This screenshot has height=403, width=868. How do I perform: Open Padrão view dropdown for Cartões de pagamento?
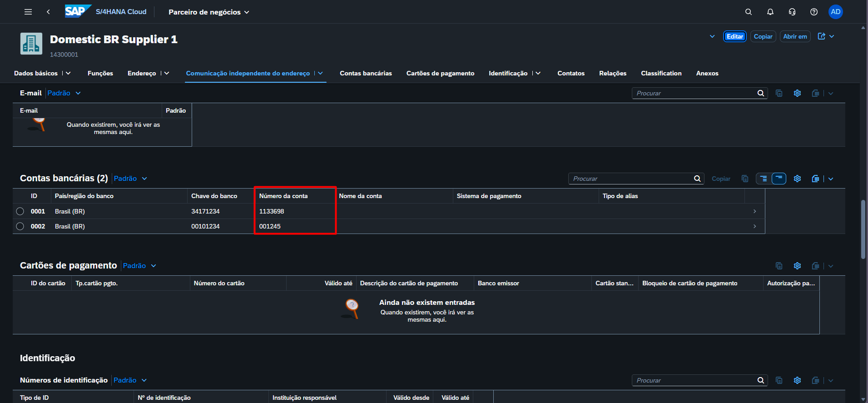139,266
